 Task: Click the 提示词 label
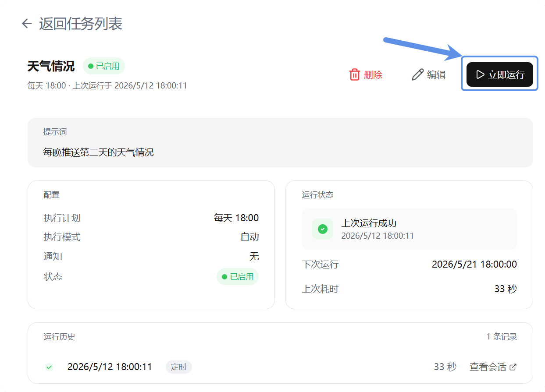tap(55, 132)
